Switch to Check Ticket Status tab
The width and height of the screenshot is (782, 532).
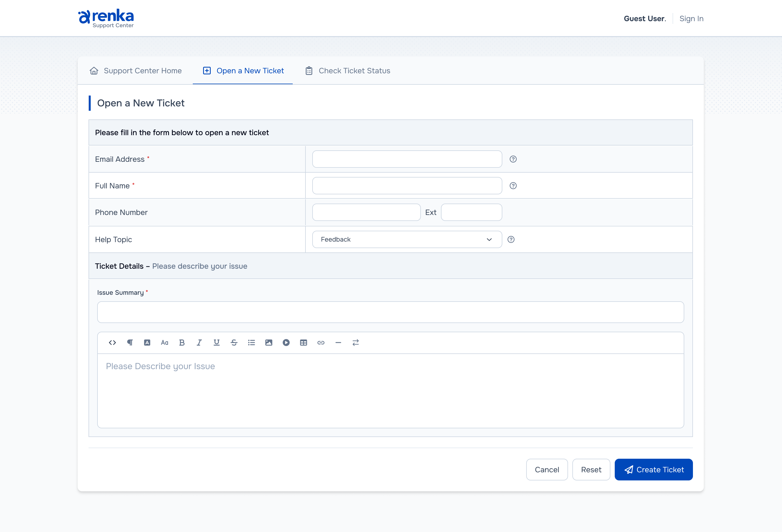(348, 71)
